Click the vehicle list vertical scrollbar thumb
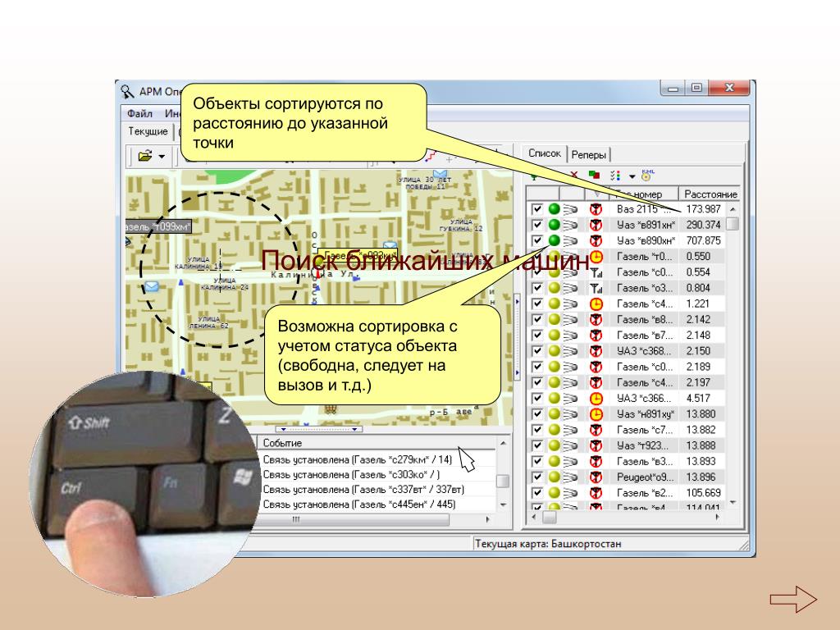Image resolution: width=840 pixels, height=630 pixels. coord(733,223)
